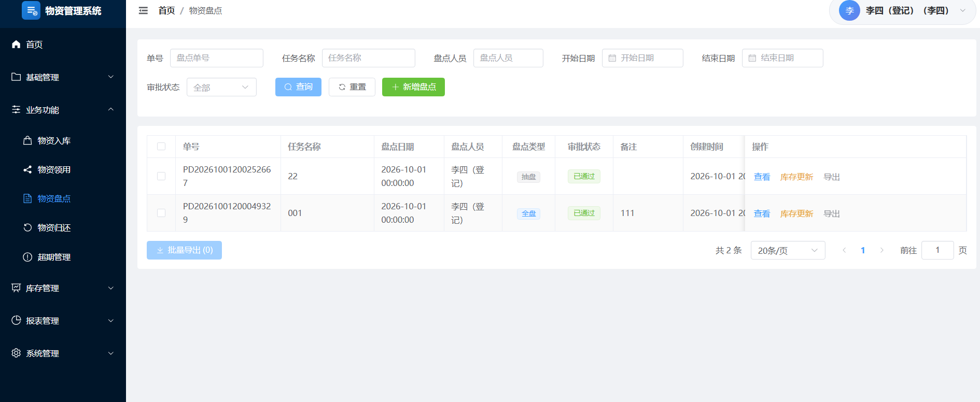
Task: Toggle the select-all checkbox in table header
Action: (x=161, y=147)
